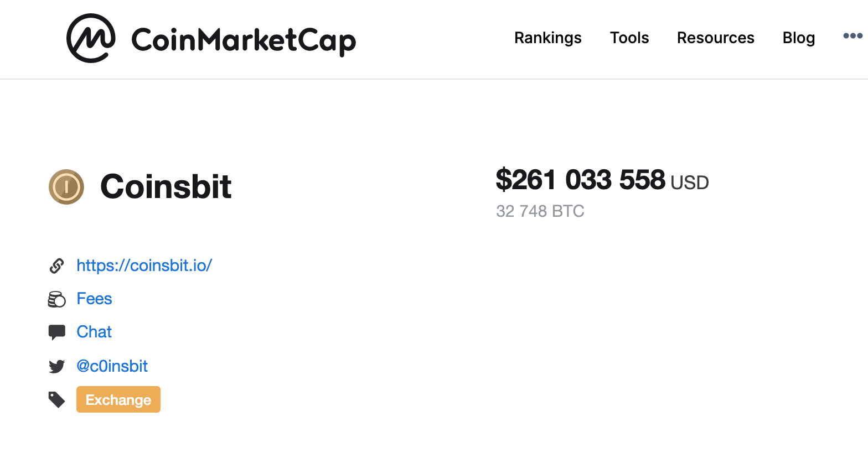Click the orange Exchange tag badge
The height and width of the screenshot is (458, 868).
[x=118, y=399]
